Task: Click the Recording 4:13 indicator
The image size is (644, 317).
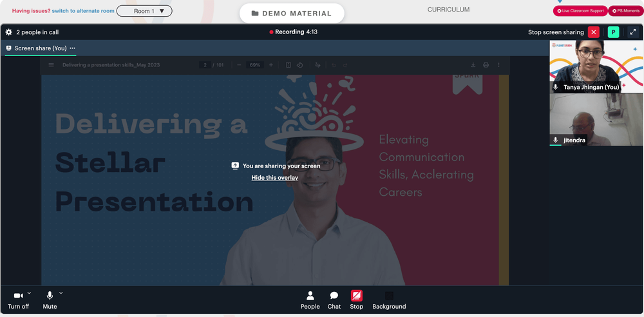Action: coord(293,32)
